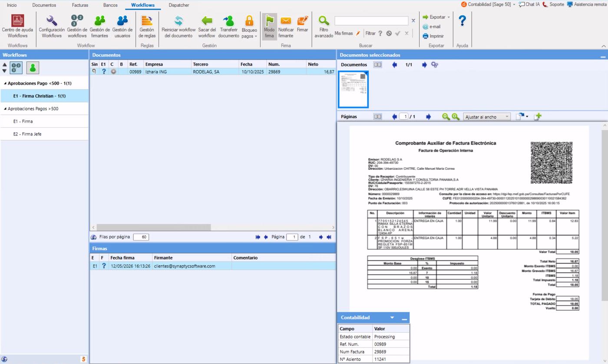The height and width of the screenshot is (364, 608).
Task: Zoom out the document preview
Action: (x=446, y=117)
